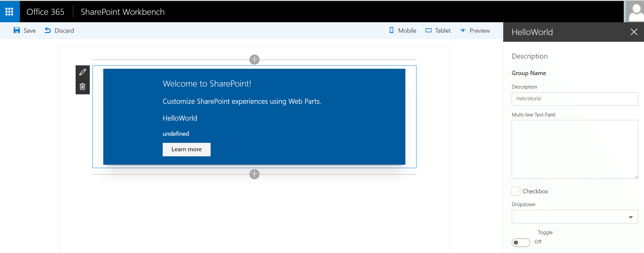Image resolution: width=644 pixels, height=253 pixels.
Task: Click the SharePoint Workbench title
Action: tap(123, 12)
